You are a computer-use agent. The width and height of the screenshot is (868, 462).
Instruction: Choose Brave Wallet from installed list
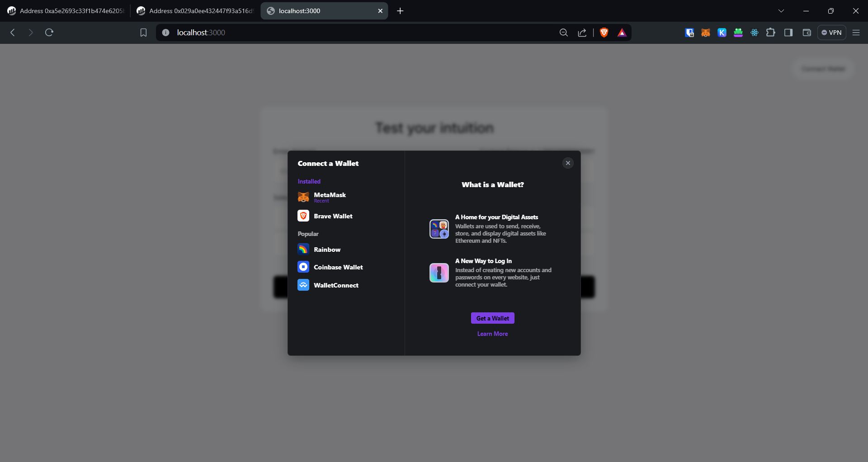345,216
